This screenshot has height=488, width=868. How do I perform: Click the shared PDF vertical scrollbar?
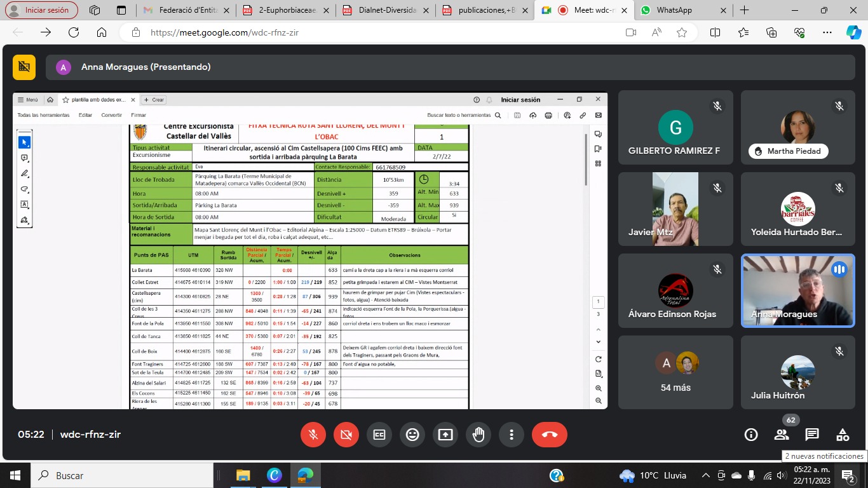[x=585, y=159]
